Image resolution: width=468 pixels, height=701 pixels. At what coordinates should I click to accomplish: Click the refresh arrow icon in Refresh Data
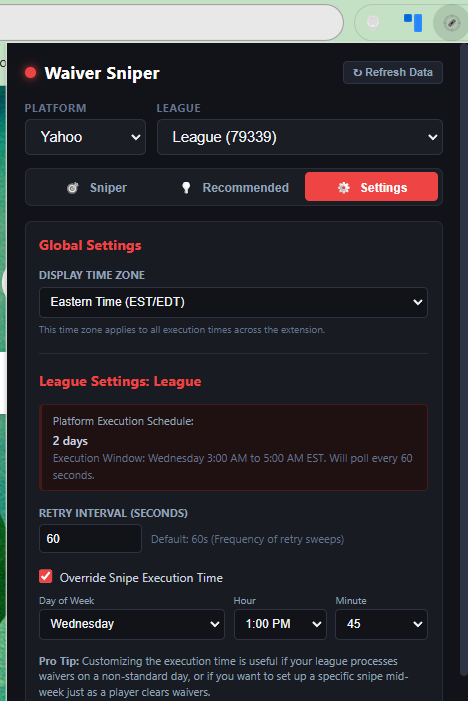click(x=357, y=72)
